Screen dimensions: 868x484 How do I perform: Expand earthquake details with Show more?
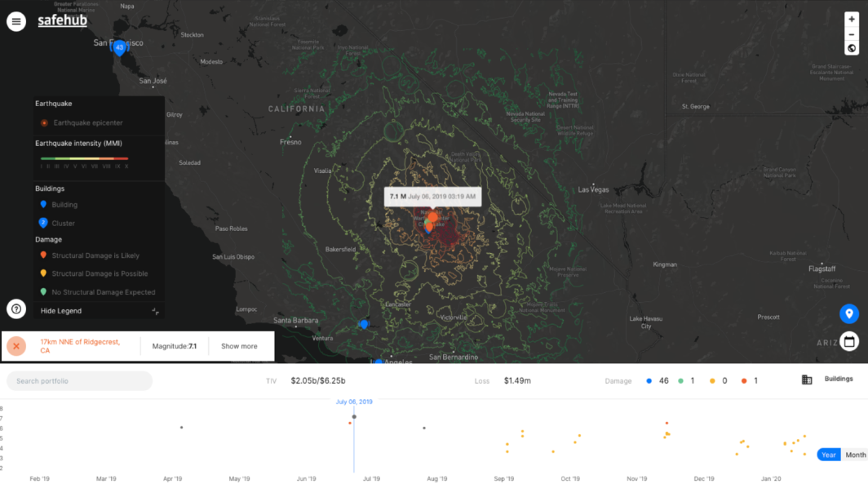239,346
